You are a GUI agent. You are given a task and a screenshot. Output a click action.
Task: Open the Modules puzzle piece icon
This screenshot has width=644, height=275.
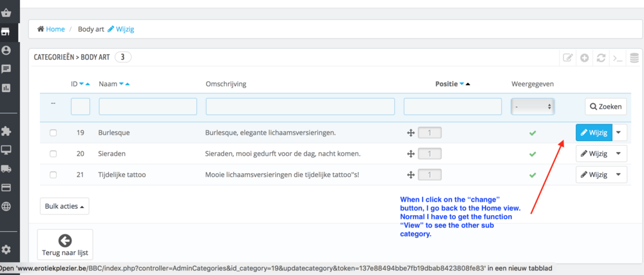(x=6, y=131)
